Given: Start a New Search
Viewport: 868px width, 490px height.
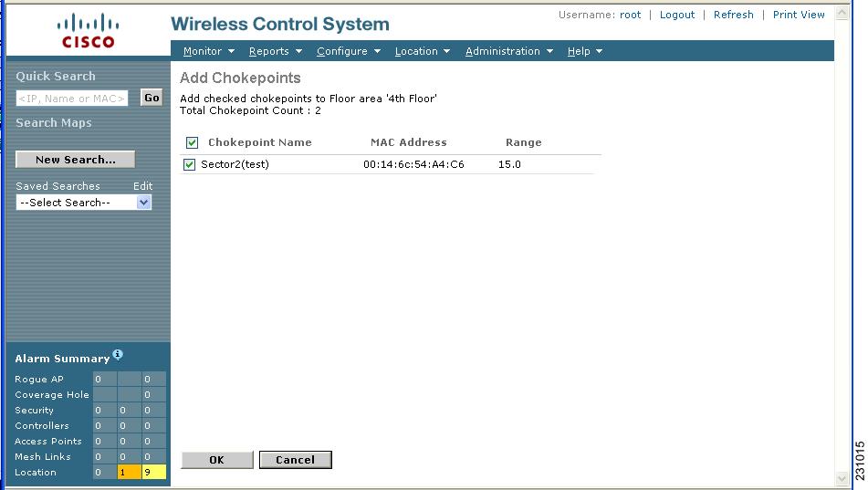Looking at the screenshot, I should coord(75,160).
